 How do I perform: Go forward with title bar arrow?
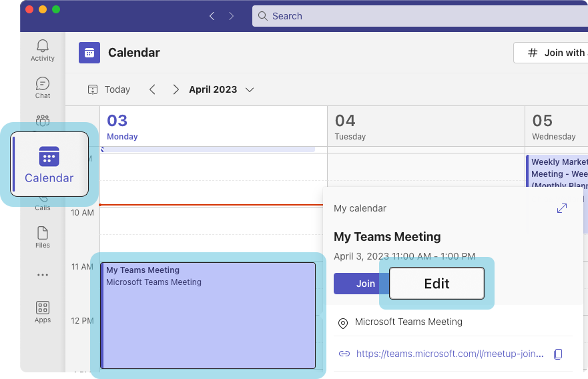pyautogui.click(x=231, y=16)
